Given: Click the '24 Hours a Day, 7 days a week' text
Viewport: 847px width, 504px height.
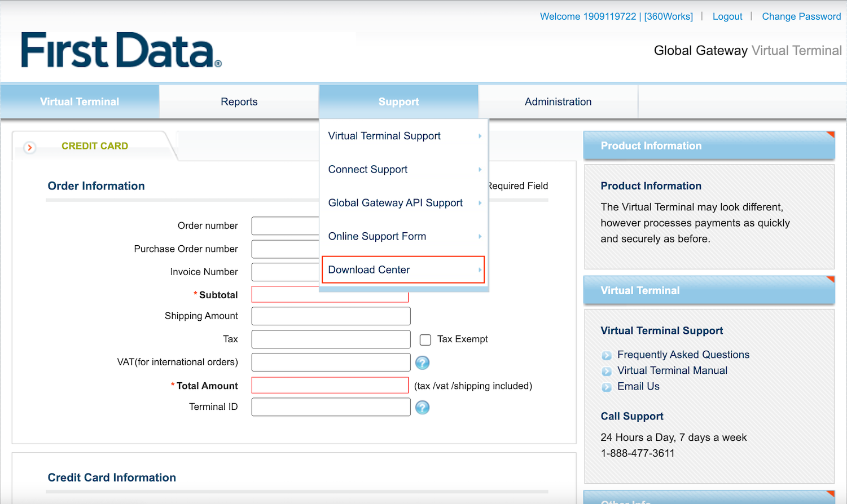Looking at the screenshot, I should pos(674,437).
